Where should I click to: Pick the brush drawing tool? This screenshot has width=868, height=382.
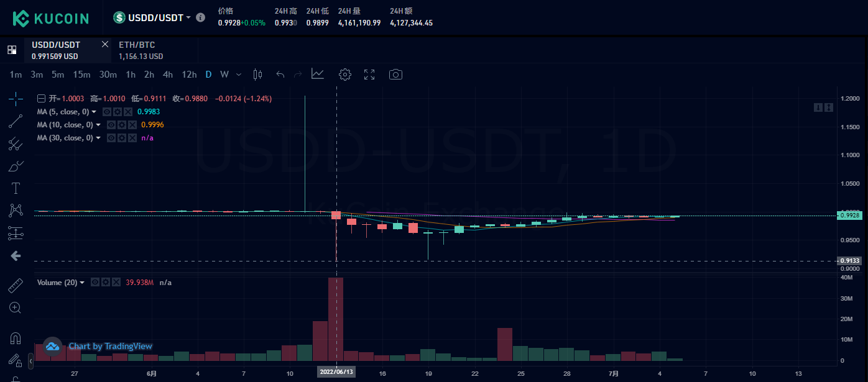[16, 166]
